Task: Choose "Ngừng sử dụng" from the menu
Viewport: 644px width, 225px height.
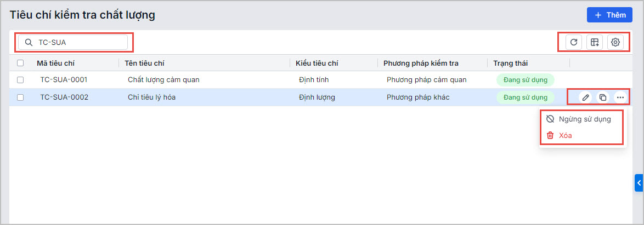Action: click(x=585, y=119)
